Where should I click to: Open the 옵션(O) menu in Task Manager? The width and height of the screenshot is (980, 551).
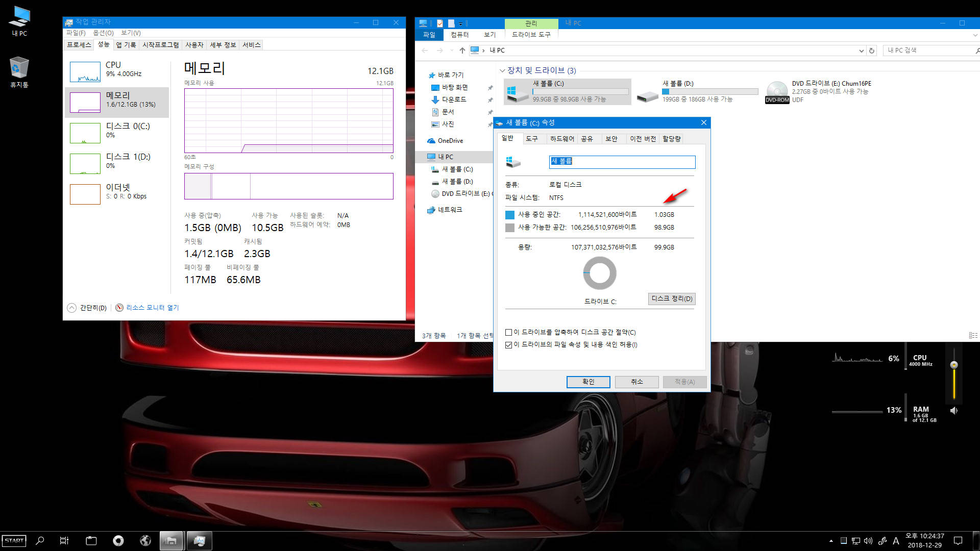(x=103, y=33)
